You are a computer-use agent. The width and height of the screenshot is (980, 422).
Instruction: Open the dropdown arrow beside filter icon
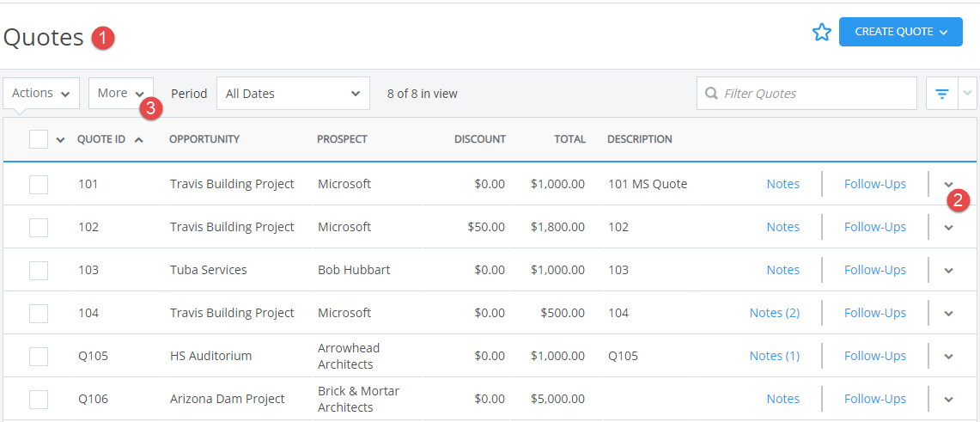pyautogui.click(x=967, y=94)
